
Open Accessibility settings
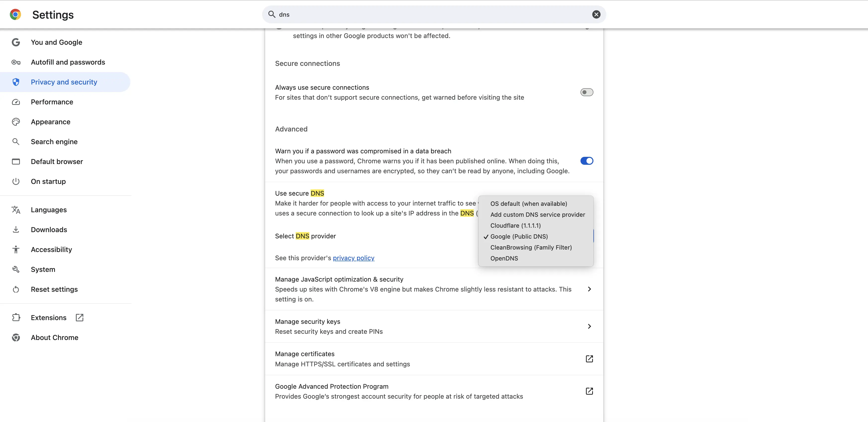tap(65, 250)
